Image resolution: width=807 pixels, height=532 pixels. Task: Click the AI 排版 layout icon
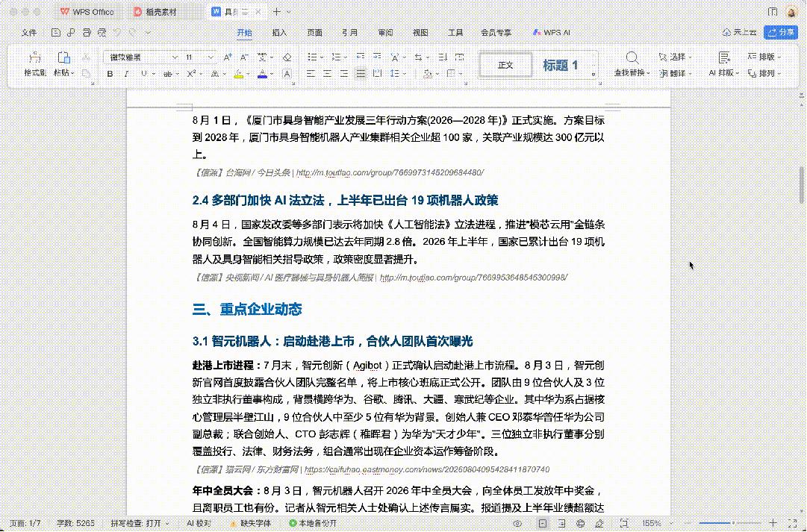[x=724, y=57]
